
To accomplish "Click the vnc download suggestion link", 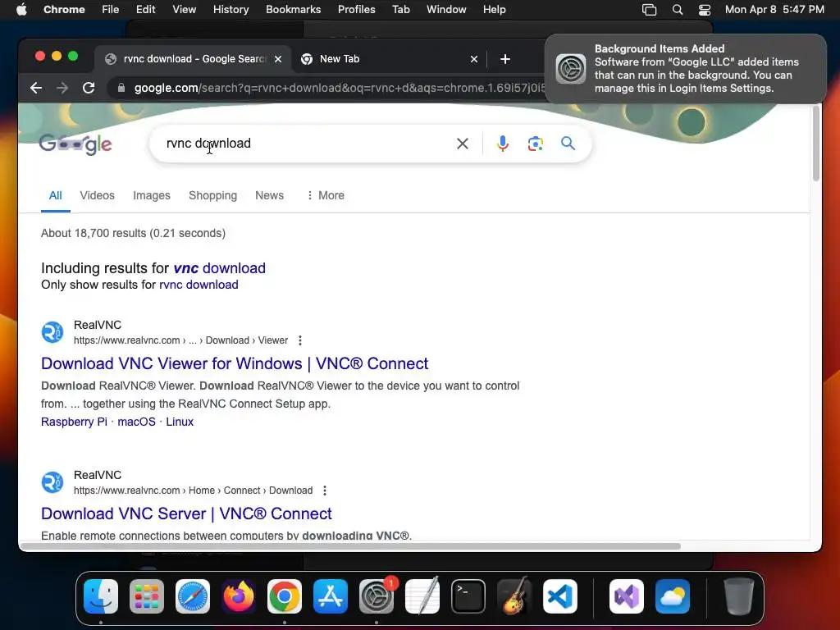I will (220, 268).
